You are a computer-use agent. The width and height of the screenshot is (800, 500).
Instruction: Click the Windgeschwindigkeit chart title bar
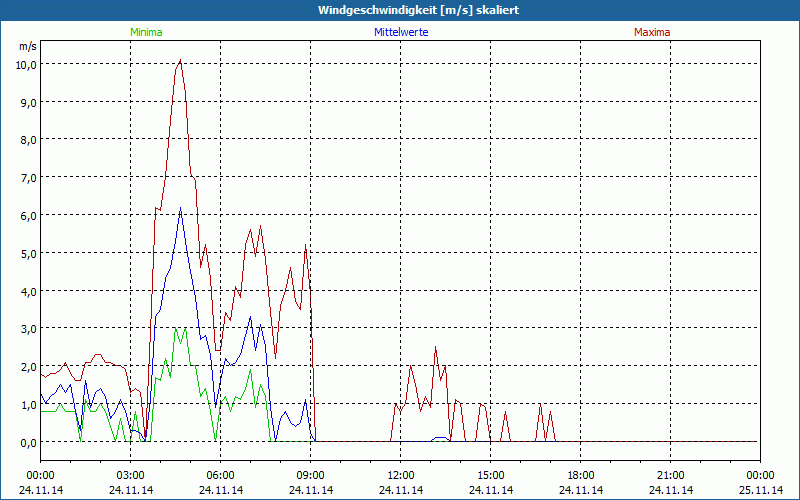400,10
